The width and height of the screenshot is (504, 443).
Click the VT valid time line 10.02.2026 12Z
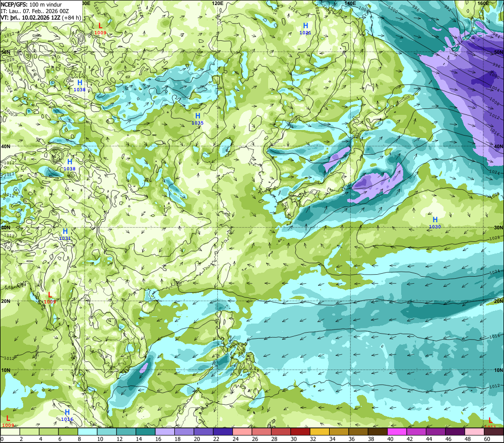41,18
